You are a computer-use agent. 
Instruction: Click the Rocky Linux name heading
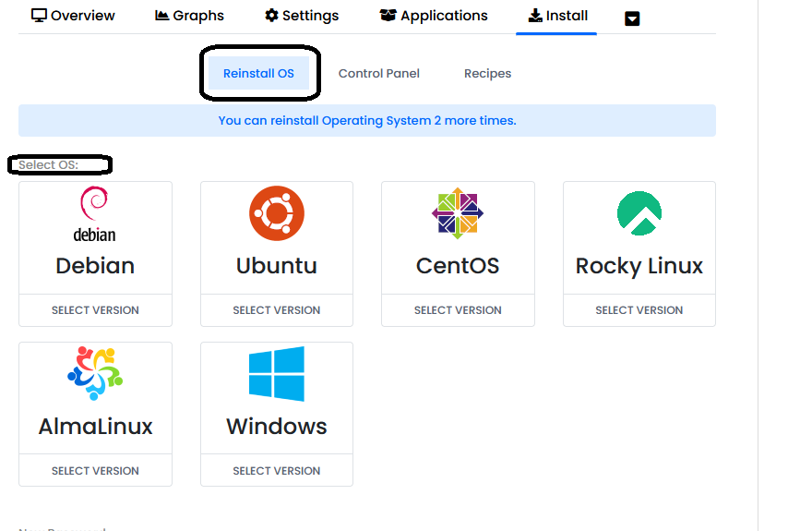click(639, 266)
